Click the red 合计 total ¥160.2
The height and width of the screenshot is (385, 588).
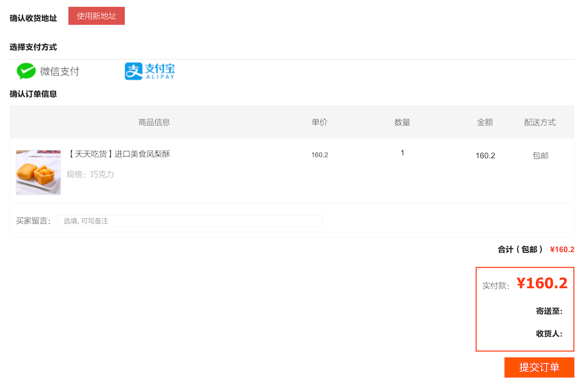click(x=561, y=249)
